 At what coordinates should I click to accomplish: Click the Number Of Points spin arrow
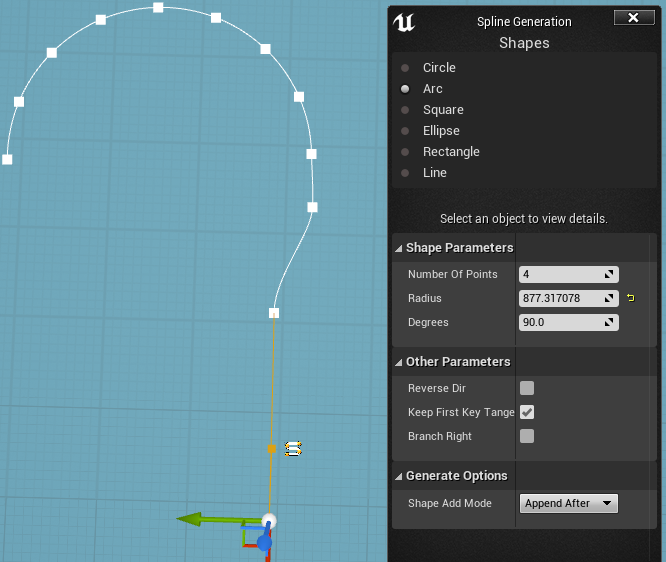click(609, 274)
